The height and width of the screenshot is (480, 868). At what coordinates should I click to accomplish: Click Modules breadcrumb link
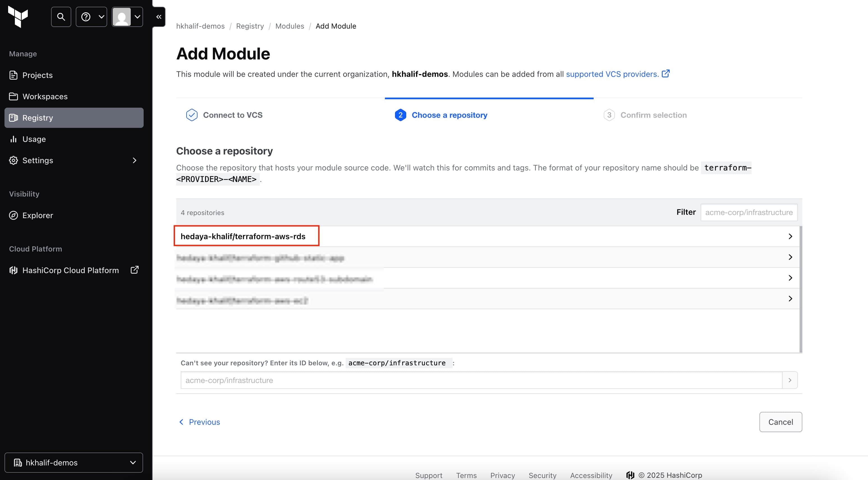[x=290, y=26]
